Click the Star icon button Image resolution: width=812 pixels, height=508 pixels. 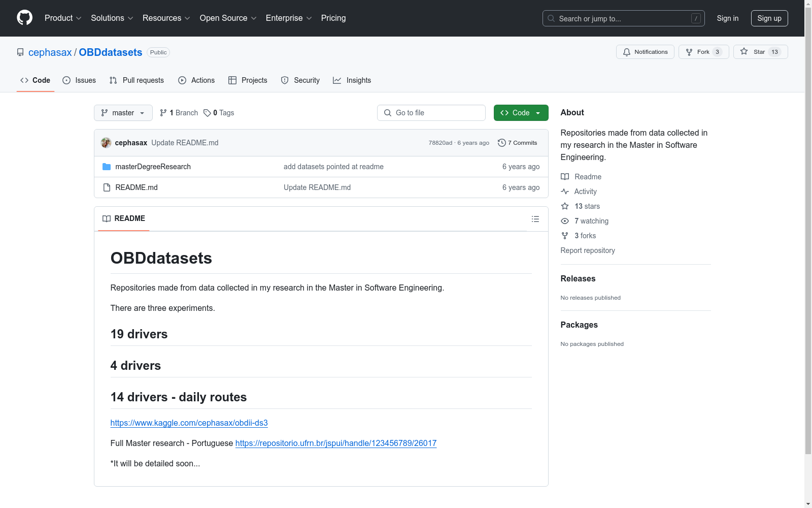744,51
